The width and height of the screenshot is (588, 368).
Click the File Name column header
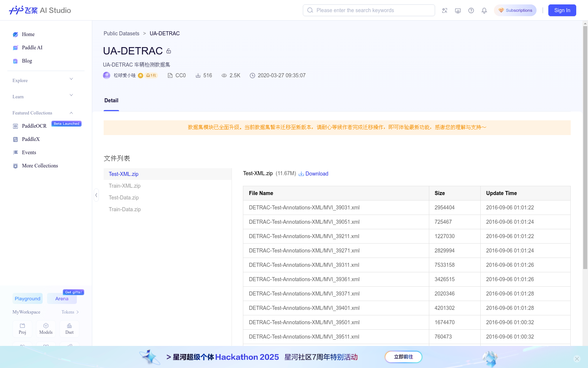tap(336, 193)
